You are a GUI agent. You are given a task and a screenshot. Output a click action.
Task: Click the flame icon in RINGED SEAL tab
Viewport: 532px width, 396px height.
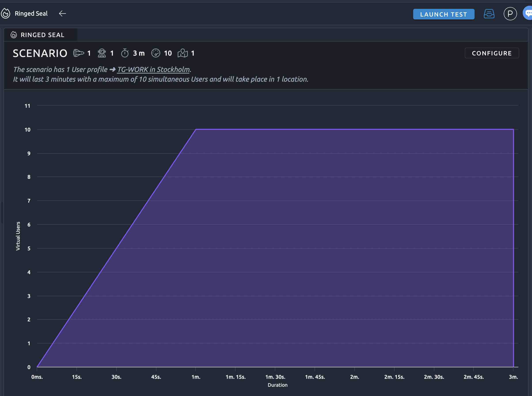tap(14, 35)
